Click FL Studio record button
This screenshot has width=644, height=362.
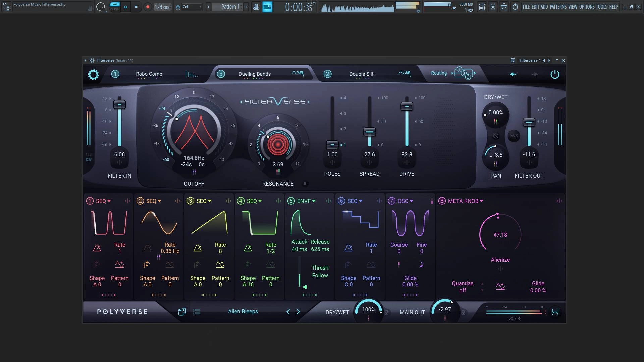(x=148, y=7)
